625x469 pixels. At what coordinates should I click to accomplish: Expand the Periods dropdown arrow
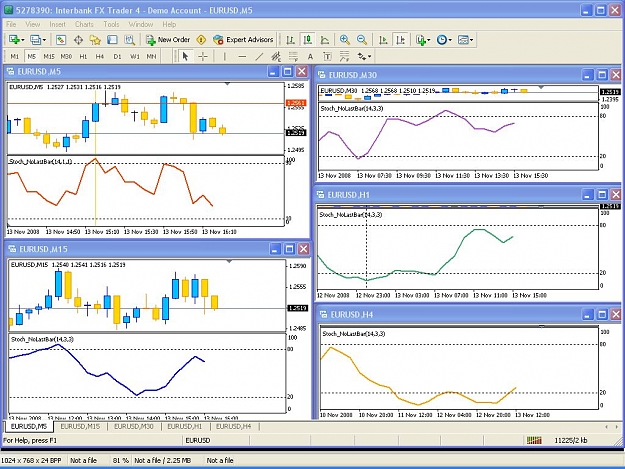click(450, 40)
